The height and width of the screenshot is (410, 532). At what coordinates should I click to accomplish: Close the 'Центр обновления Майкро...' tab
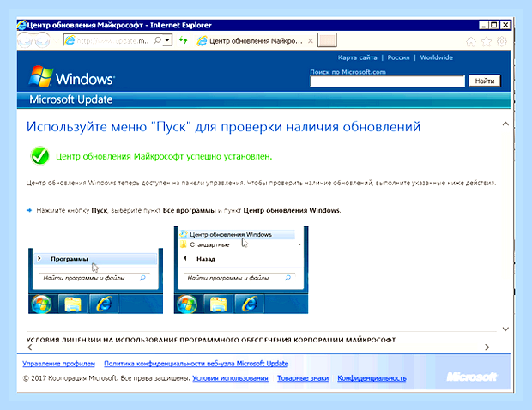click(x=310, y=41)
